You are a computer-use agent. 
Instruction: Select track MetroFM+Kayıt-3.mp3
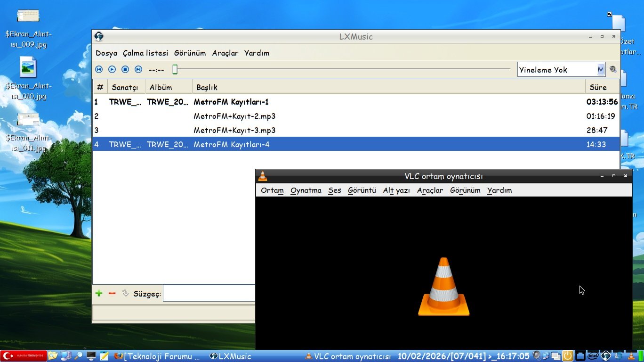(356, 130)
